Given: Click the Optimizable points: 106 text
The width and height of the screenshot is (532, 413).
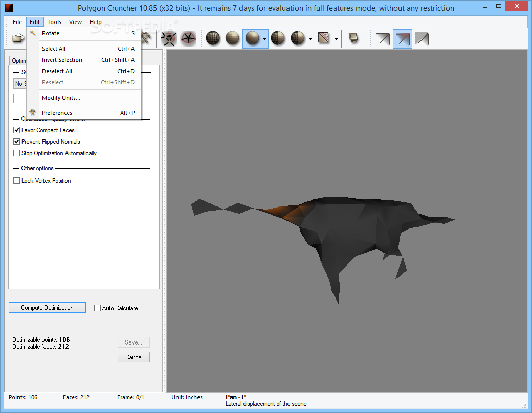Looking at the screenshot, I should click(x=41, y=340).
